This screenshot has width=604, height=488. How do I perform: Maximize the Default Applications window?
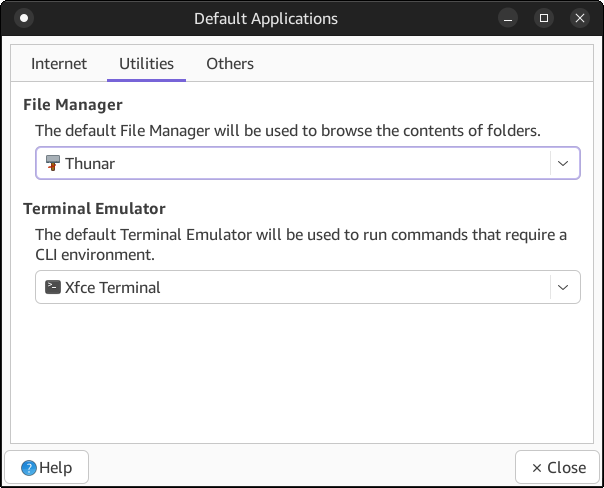tap(544, 18)
